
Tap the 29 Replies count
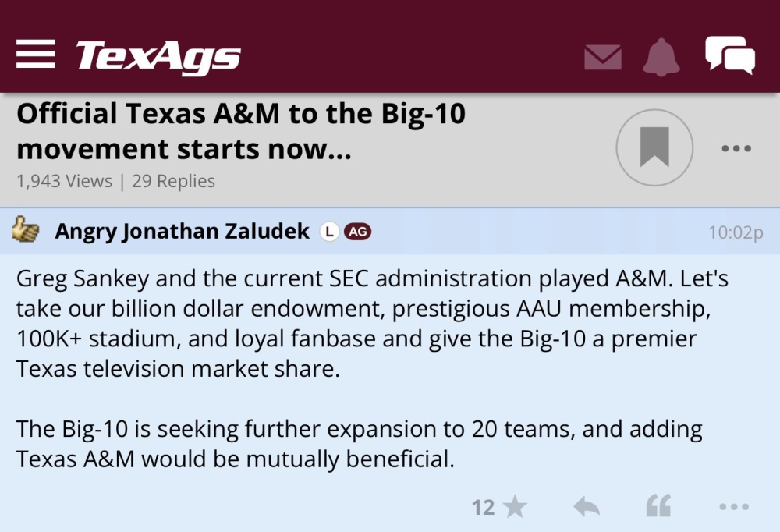173,181
